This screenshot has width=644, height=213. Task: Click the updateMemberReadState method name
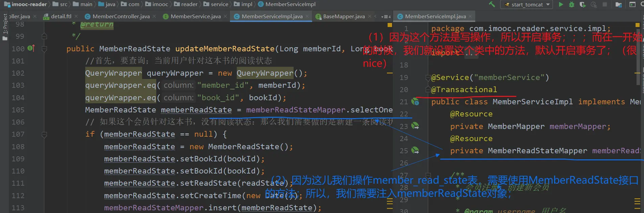[225, 49]
